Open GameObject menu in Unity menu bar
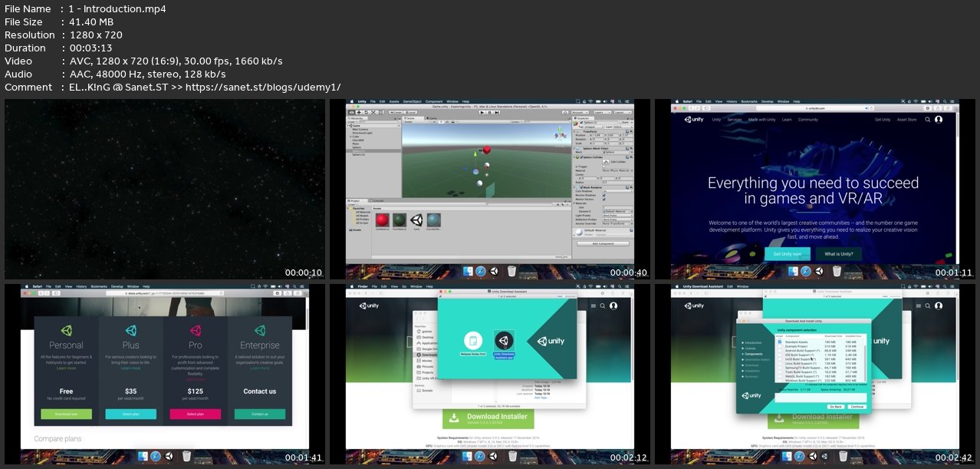This screenshot has height=469, width=980. pyautogui.click(x=412, y=101)
